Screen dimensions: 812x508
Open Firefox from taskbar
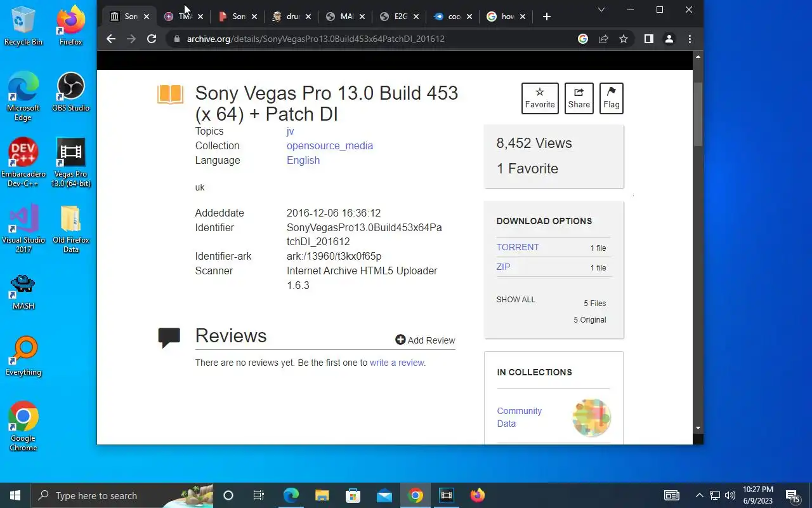point(478,495)
